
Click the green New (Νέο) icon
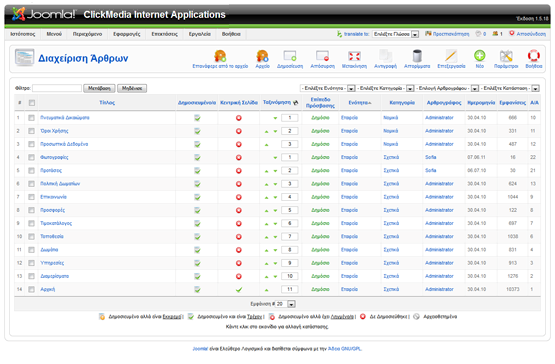[x=480, y=56]
